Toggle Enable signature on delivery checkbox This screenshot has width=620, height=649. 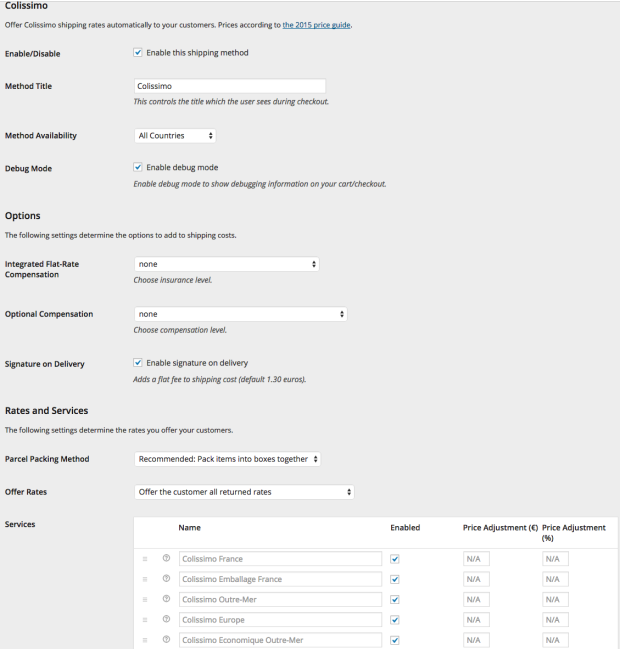coord(138,363)
